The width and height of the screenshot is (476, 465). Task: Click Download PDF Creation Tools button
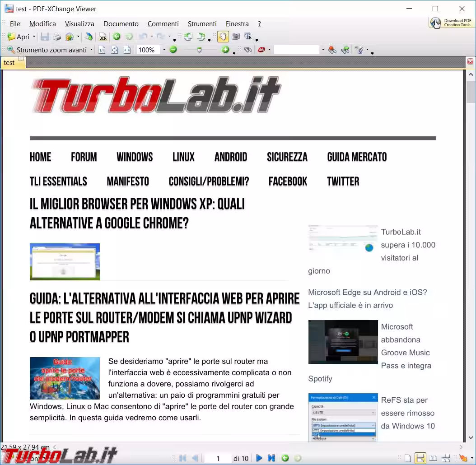(x=451, y=23)
